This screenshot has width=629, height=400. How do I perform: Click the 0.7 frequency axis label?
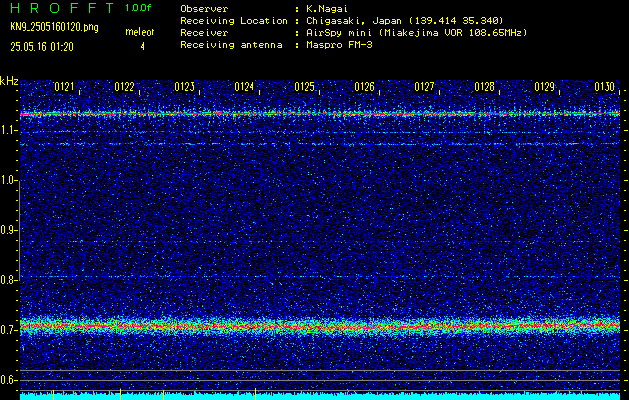[6, 330]
